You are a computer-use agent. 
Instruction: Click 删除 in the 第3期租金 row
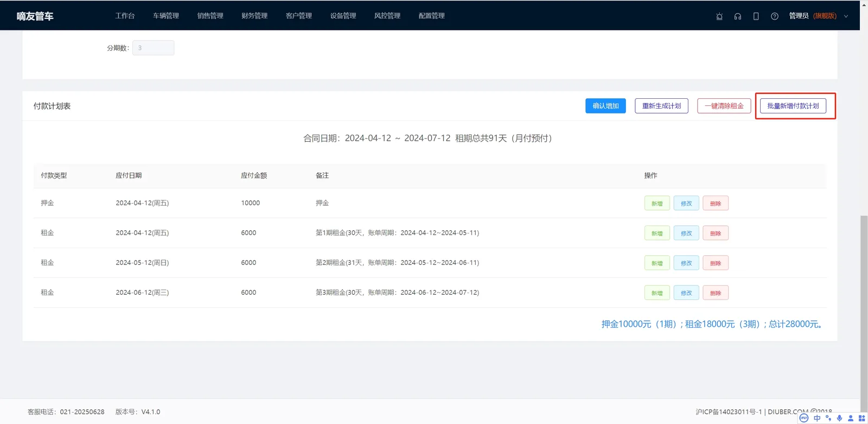click(x=716, y=293)
